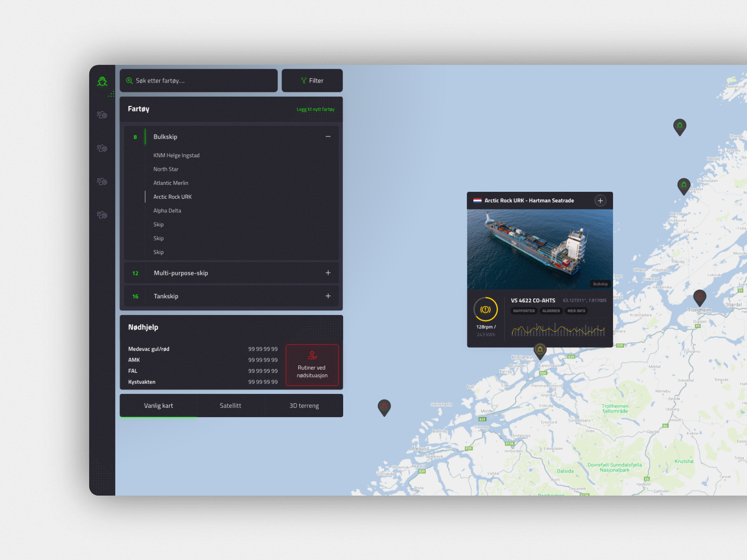747x560 pixels.
Task: Select KNM Helge Ingstad vessel
Action: pos(176,155)
